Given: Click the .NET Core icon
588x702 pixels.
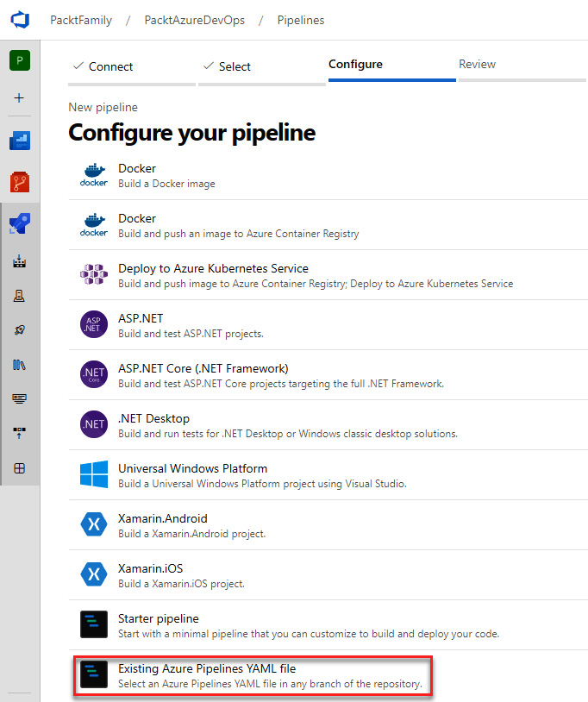Looking at the screenshot, I should click(x=93, y=374).
